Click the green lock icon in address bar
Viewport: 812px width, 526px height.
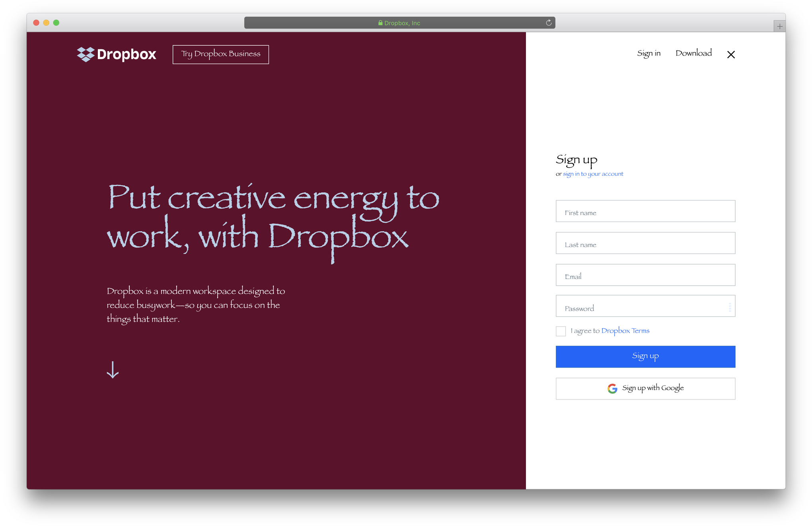[x=380, y=23]
